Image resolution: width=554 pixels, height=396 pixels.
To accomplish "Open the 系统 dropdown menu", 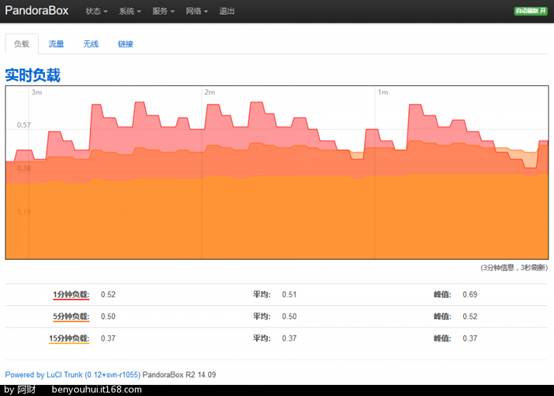I will click(x=130, y=11).
